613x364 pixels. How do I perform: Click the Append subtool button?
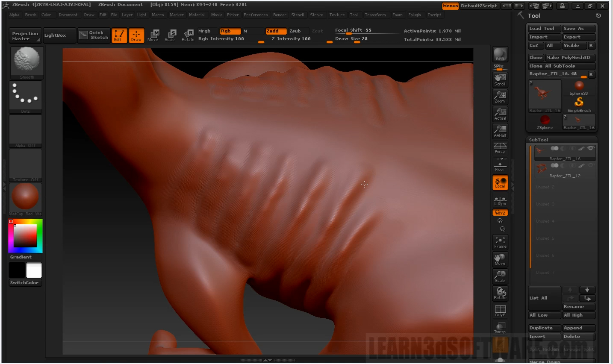click(578, 328)
